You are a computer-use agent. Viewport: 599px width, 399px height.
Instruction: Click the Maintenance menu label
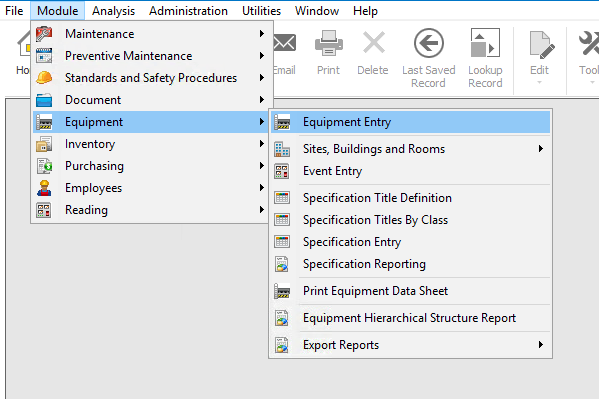pyautogui.click(x=100, y=34)
